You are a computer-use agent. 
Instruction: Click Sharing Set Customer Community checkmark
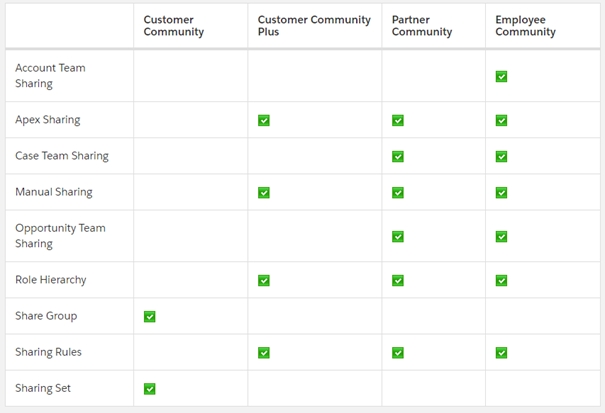tap(150, 389)
